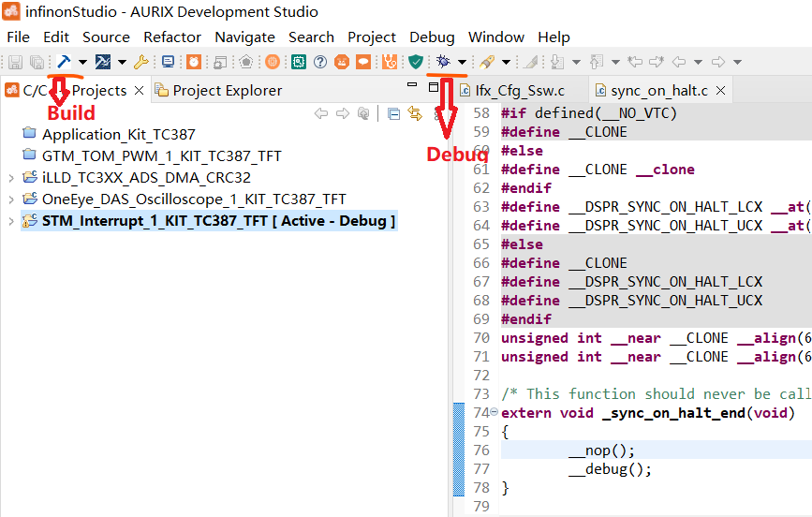This screenshot has height=517, width=812.
Task: Minimize the projects view panel
Action: (411, 86)
